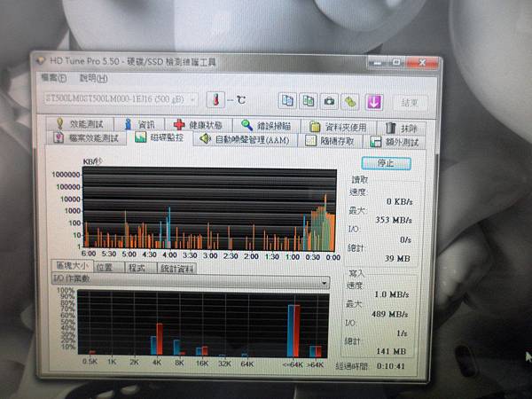Viewport: 532px width, 399px height.
Task: Click the KB/秒 throughput graph area
Action: [x=209, y=209]
